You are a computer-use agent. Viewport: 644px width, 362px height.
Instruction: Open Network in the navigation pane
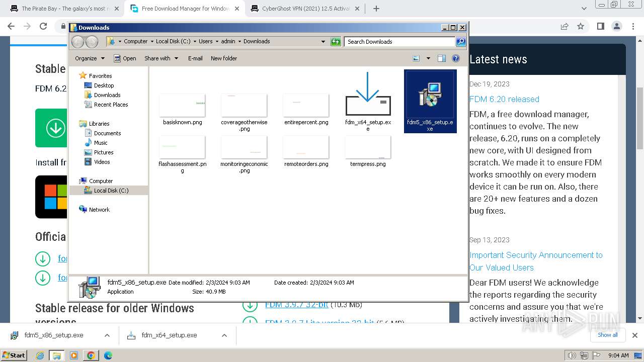pyautogui.click(x=99, y=210)
